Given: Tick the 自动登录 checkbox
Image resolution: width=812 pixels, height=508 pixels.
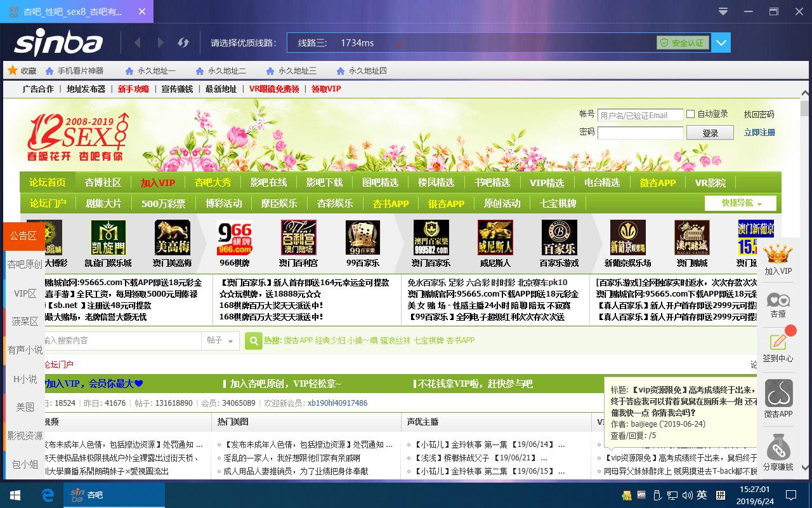Looking at the screenshot, I should click(x=691, y=114).
